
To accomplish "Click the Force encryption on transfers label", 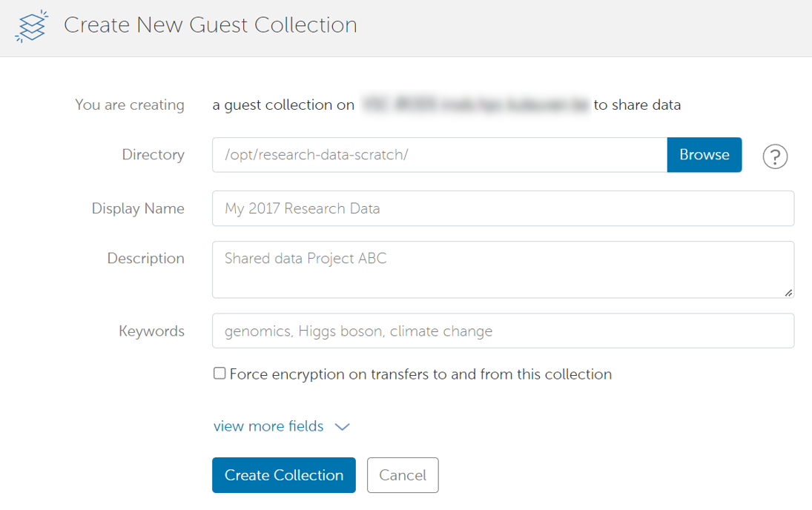I will (420, 374).
